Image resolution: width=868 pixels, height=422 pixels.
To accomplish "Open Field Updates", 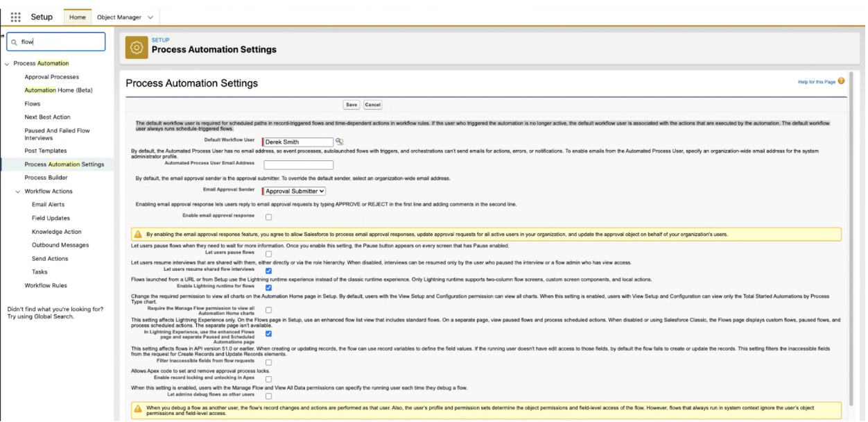I will 51,218.
